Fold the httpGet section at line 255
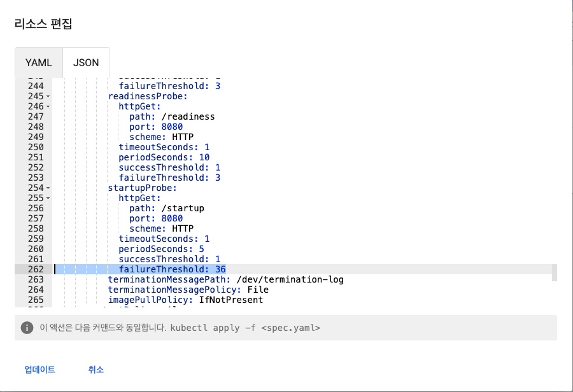Viewport: 573px width, 392px height. [48, 199]
